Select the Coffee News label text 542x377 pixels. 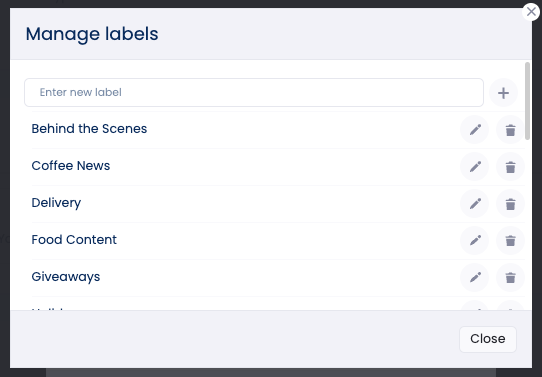pyautogui.click(x=71, y=166)
